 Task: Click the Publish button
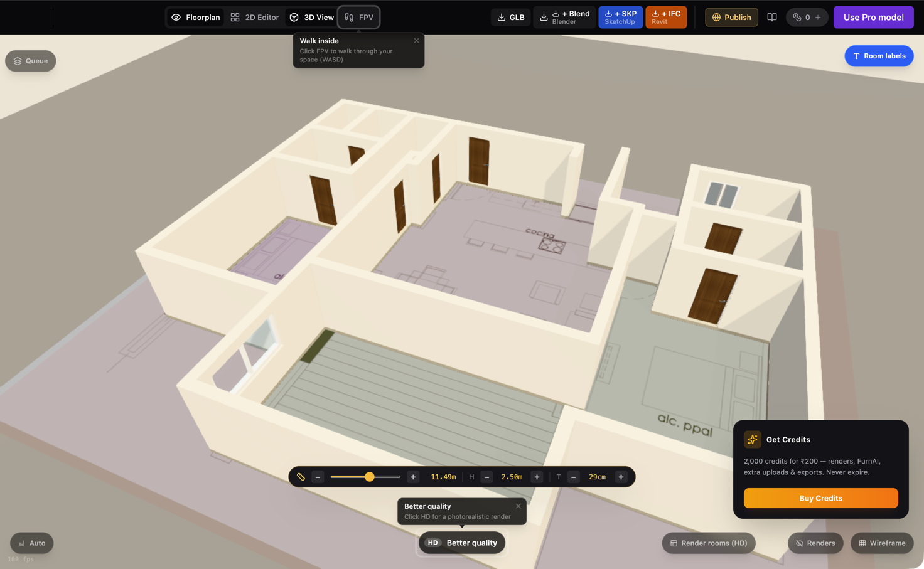(731, 18)
